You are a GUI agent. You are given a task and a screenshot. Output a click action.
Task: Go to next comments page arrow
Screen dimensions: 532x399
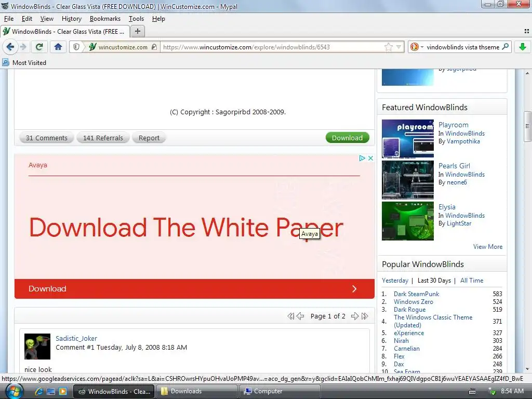click(x=355, y=316)
